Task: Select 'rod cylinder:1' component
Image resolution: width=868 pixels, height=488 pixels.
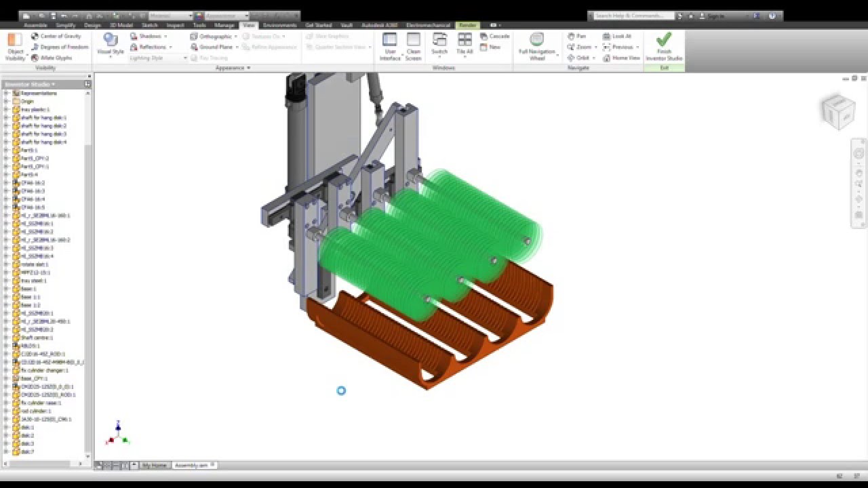Action: [x=36, y=411]
